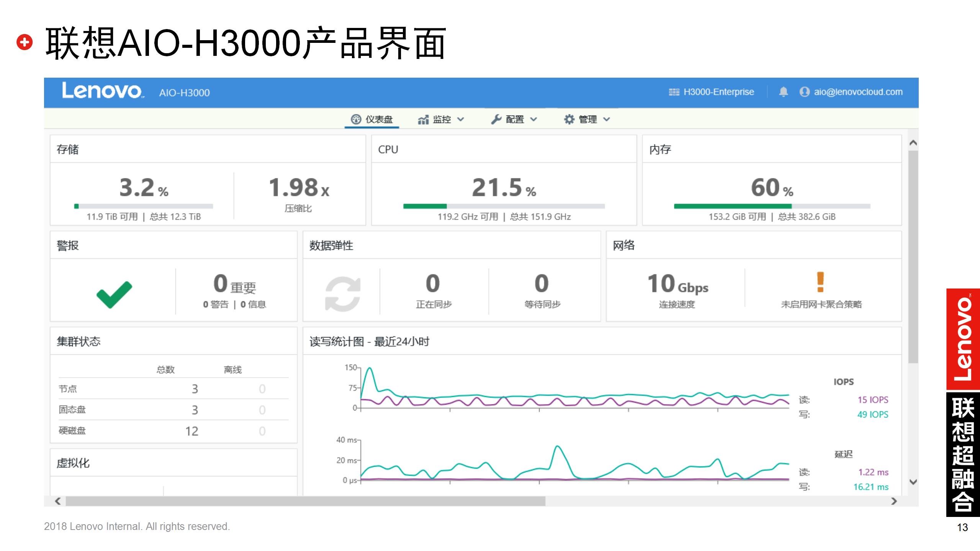Click the 固态盘 SSD row
This screenshot has width=980, height=551.
point(173,410)
